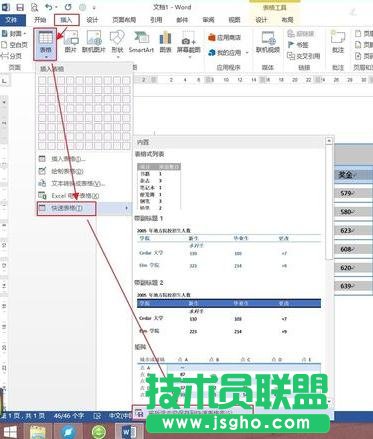Viewport: 373px width, 439px height.
Task: Insert an online video (联机视频)
Action: [x=268, y=42]
